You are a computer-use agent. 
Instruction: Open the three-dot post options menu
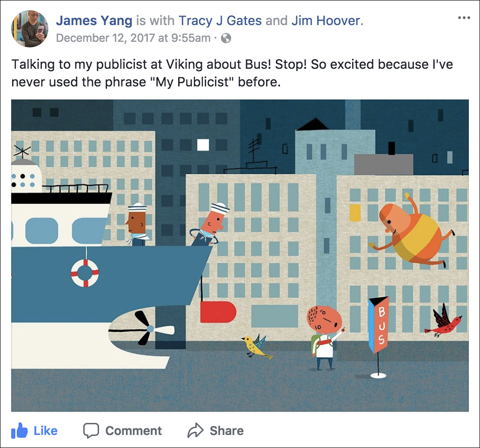point(464,18)
